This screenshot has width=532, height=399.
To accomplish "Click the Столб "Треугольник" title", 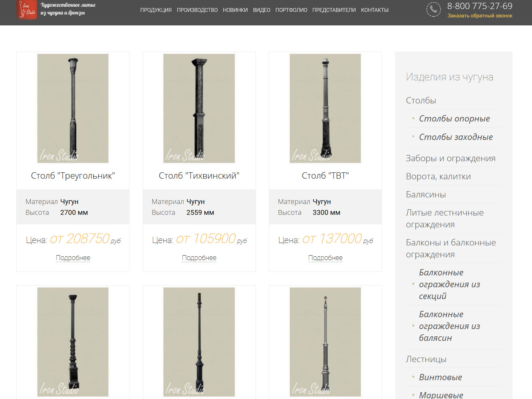I will coord(73,175).
